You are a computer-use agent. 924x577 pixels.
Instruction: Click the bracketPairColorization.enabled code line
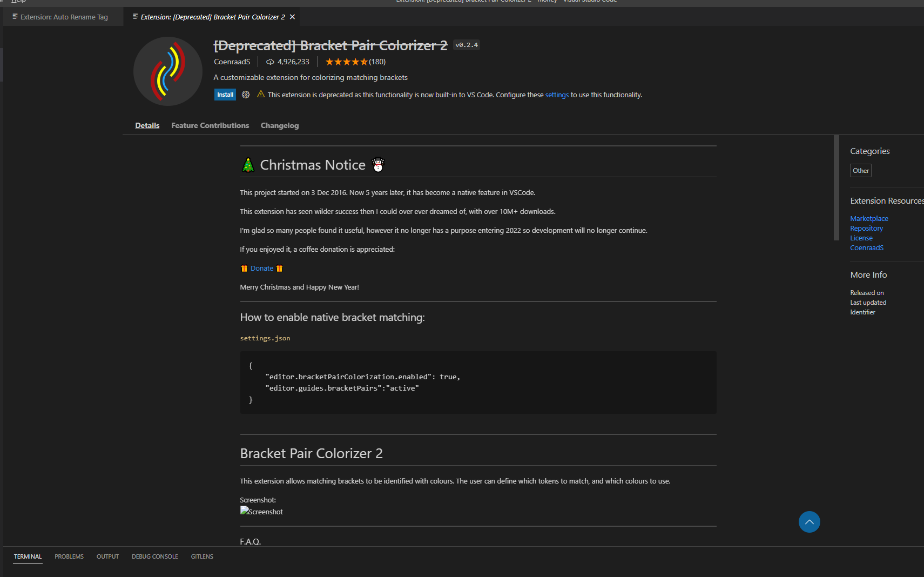tap(363, 377)
